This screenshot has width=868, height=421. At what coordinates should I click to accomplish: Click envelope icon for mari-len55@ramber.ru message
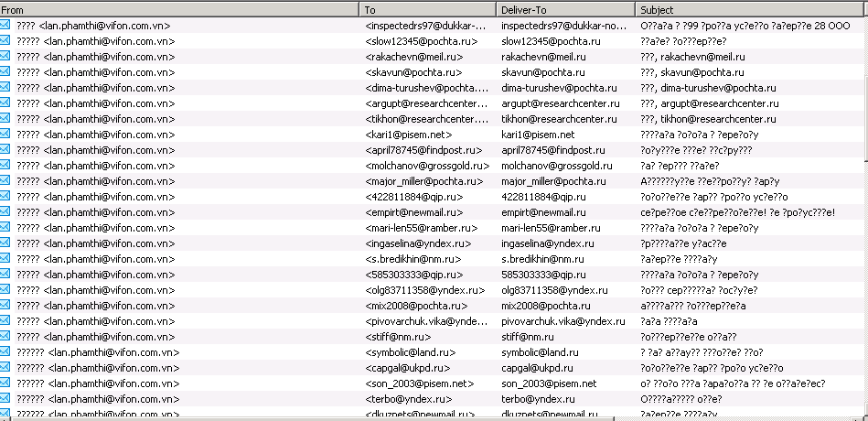5,227
